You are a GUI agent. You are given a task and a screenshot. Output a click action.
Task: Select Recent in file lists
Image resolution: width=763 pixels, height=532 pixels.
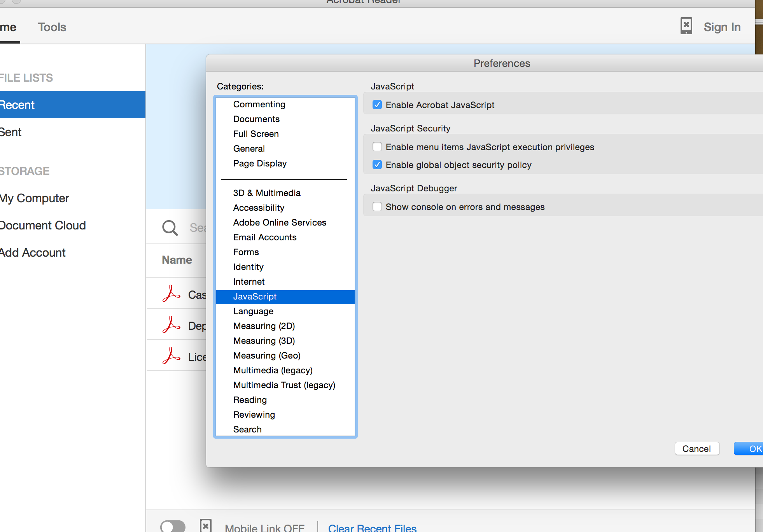point(73,105)
